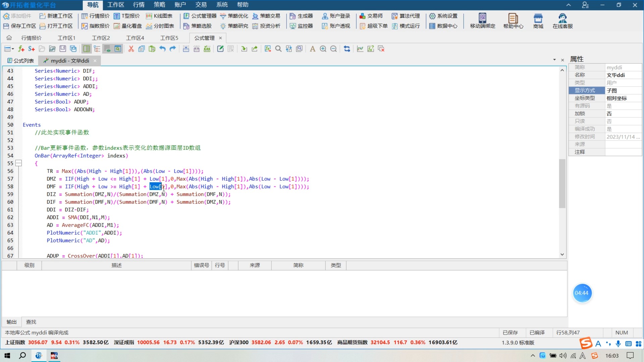Viewport: 644px width, 362px height.
Task: Switch to 公式管理 tab
Action: click(x=204, y=38)
